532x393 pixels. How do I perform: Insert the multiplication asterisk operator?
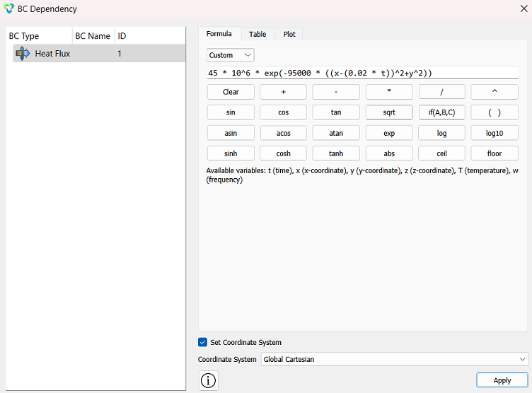pyautogui.click(x=389, y=92)
